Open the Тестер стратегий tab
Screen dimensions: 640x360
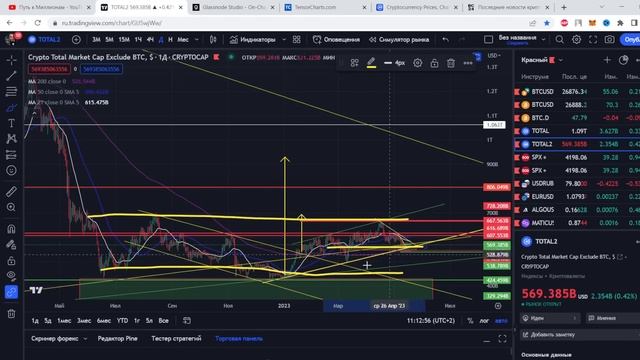click(176, 338)
